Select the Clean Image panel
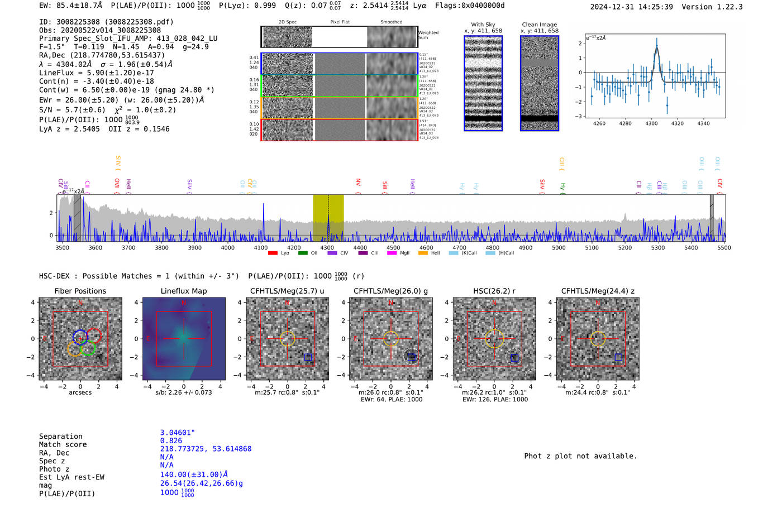This screenshot has height=532, width=782. [x=540, y=83]
